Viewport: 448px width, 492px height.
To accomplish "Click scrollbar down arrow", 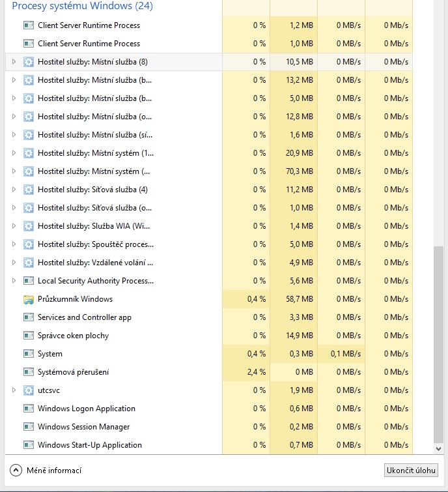I will (x=439, y=449).
